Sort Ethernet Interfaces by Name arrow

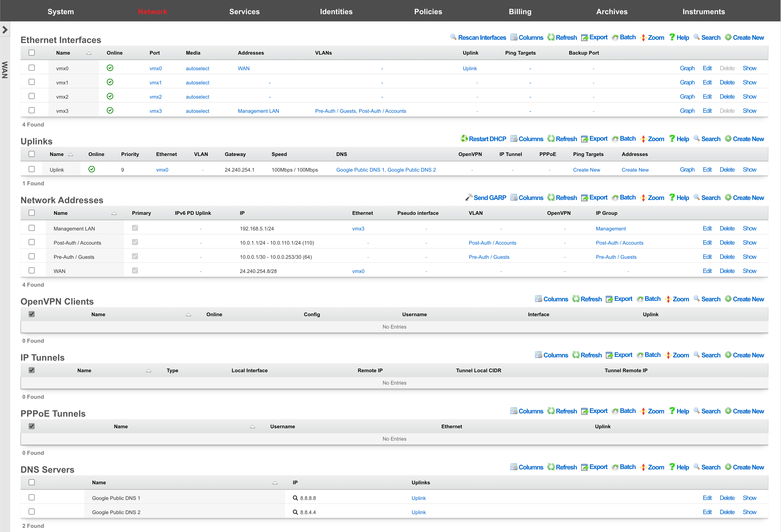[89, 53]
